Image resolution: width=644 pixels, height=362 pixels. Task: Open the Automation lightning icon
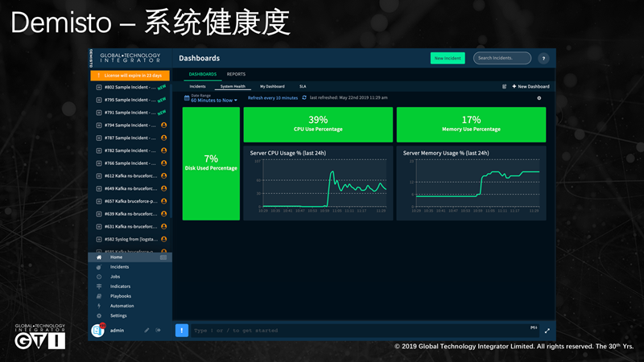coord(99,306)
